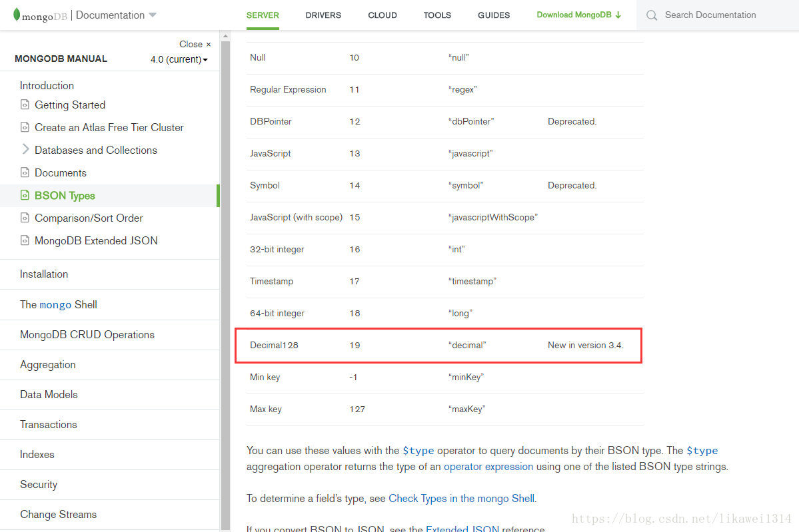Click the sidebar scrollbar up arrow
The width and height of the screenshot is (799, 532).
[225, 36]
